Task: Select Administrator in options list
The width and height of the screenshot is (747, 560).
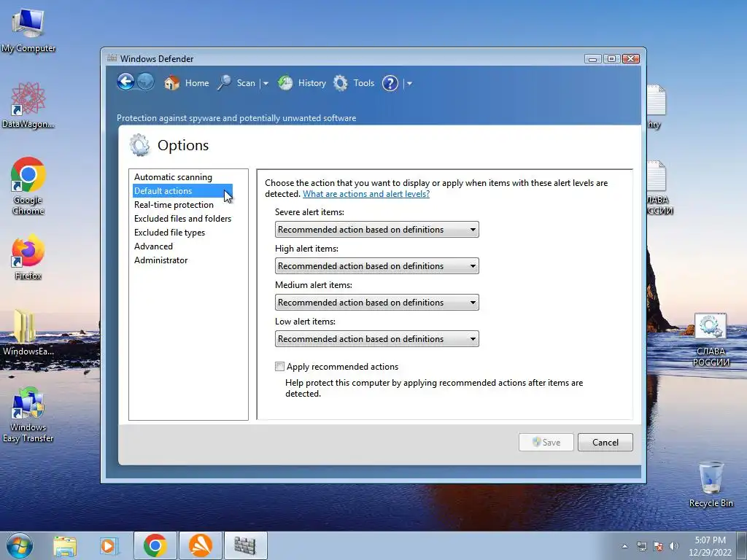Action: pyautogui.click(x=160, y=260)
